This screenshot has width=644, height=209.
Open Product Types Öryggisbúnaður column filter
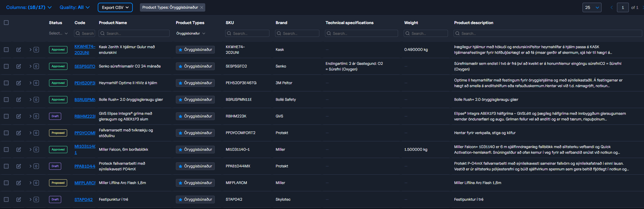(x=191, y=33)
